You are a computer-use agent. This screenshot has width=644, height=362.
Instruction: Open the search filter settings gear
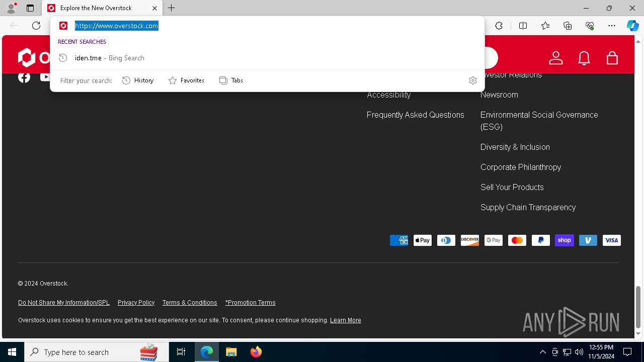point(473,80)
